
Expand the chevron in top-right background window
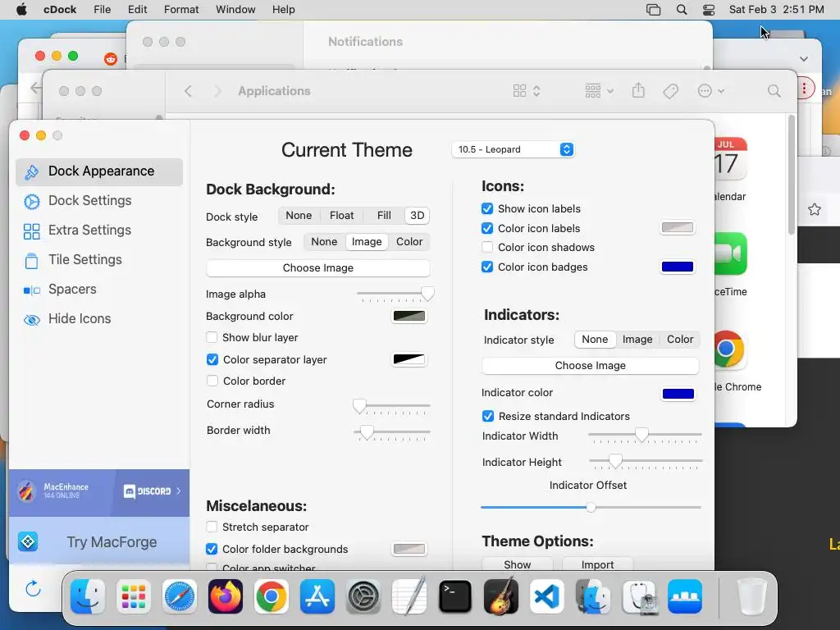pos(804,59)
